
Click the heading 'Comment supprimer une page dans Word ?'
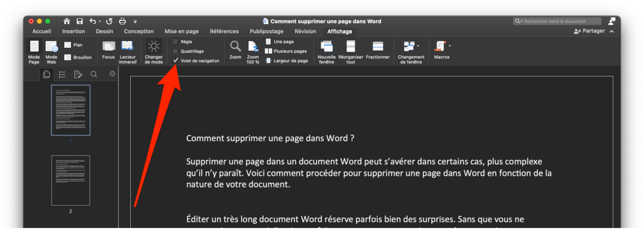click(270, 138)
